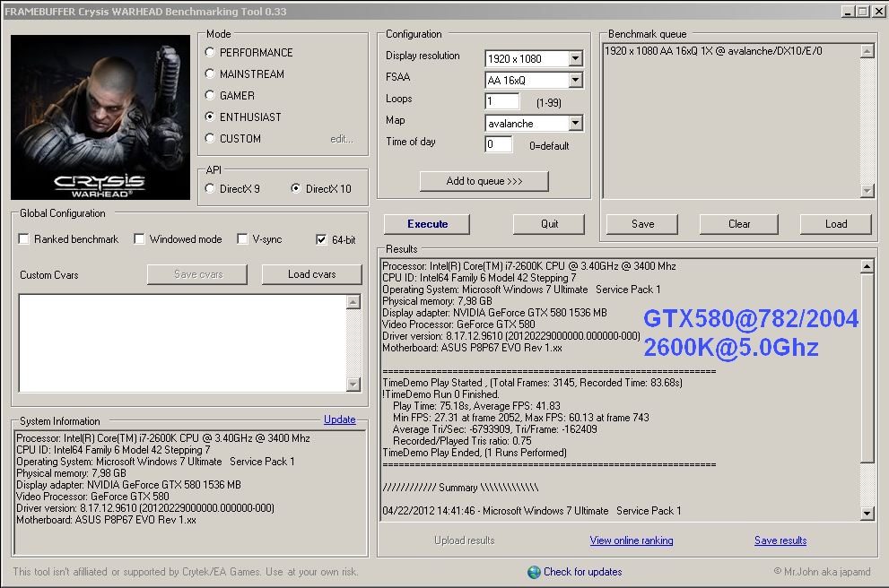Click the Display adapter line in System Information
This screenshot has height=588, width=889.
pos(128,485)
